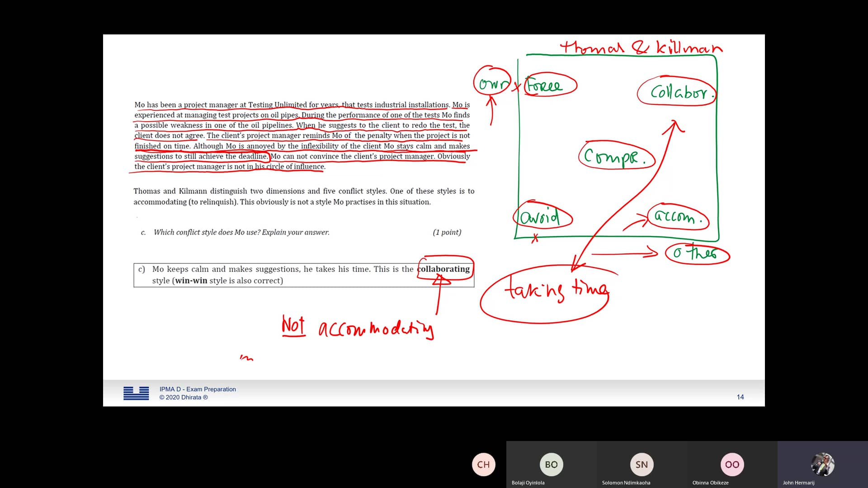Click the CH participant avatar

coord(483,464)
